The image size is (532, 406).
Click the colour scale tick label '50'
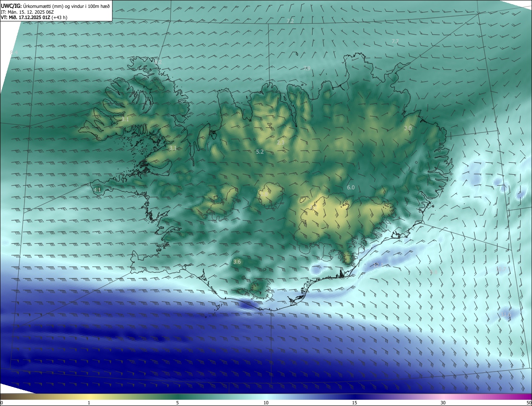tap(529, 403)
